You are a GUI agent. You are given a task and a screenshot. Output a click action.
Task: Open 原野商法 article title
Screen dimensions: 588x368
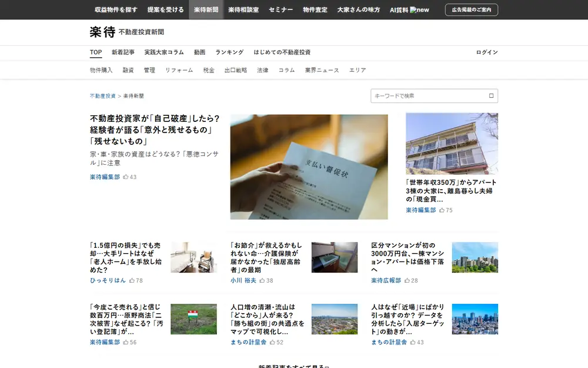(126, 319)
